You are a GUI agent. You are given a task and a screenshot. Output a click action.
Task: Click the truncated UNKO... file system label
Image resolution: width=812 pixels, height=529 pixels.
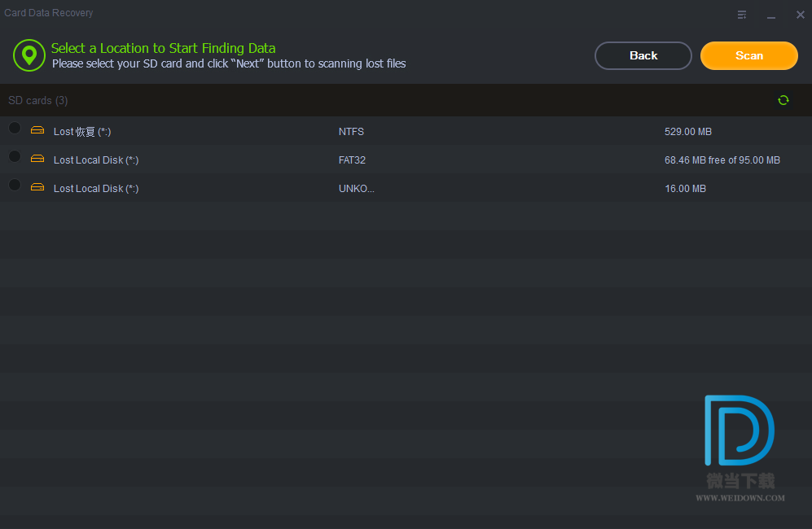pos(357,189)
